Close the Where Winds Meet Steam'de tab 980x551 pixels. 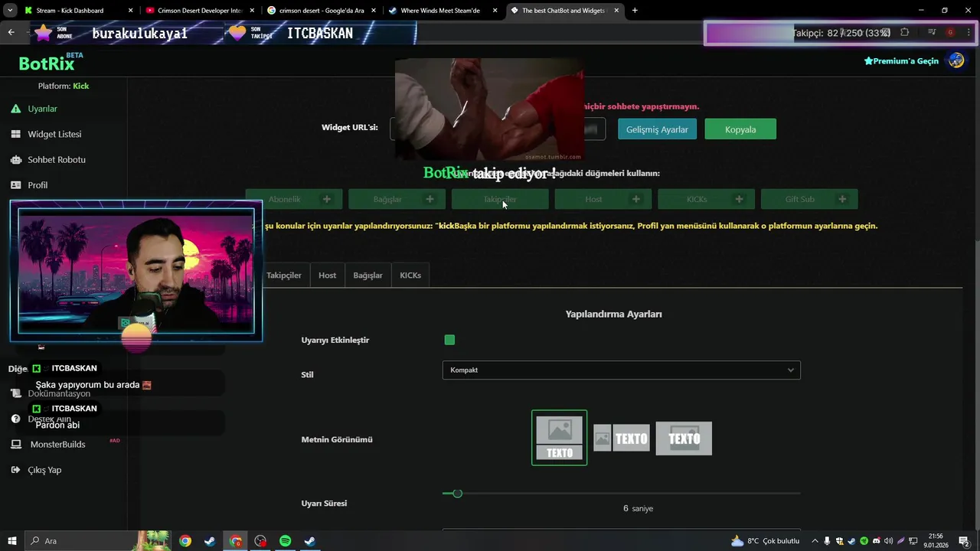[495, 11]
